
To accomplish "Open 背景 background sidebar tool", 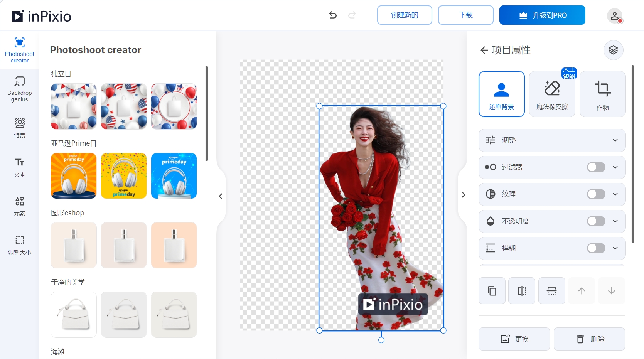I will [x=20, y=128].
